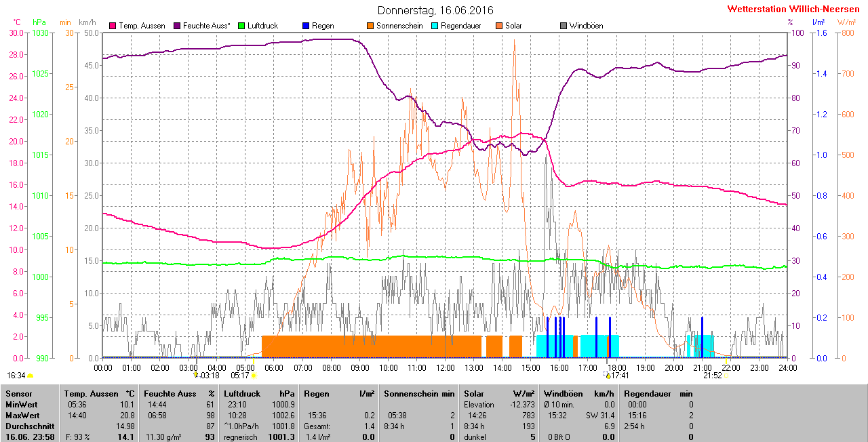Click the purple Feuchte Auss* legend swatch
Viewport: 868px width, 442px height.
pyautogui.click(x=177, y=26)
